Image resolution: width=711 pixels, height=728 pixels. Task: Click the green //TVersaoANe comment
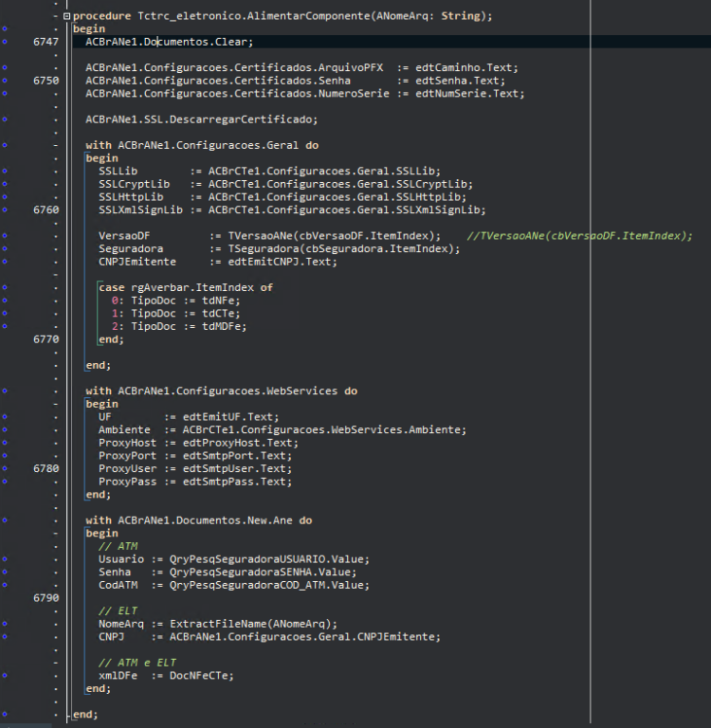(579, 236)
